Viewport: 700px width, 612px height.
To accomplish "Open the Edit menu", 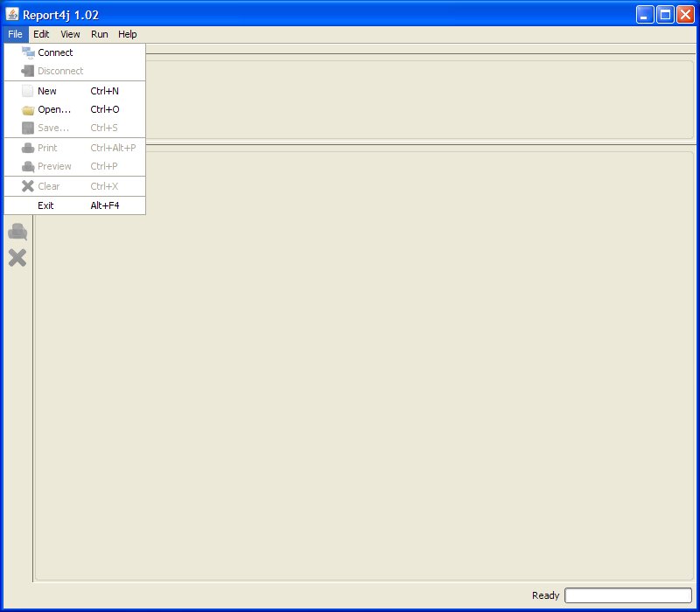I will tap(41, 34).
